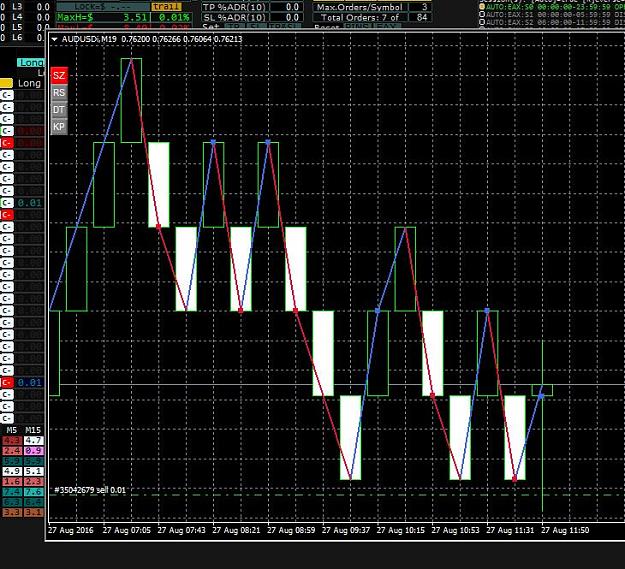Click the 27 Aug 10:53 time label

click(x=455, y=530)
